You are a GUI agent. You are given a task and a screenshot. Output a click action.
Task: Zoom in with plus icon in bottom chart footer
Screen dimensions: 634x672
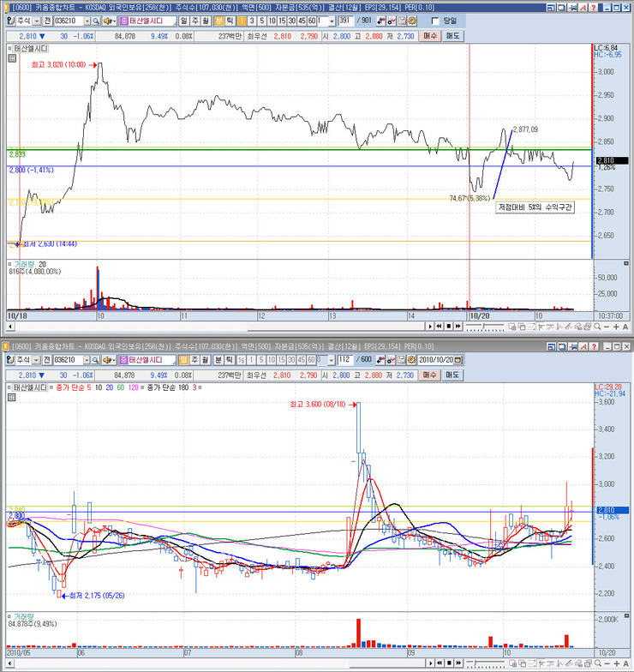616,663
